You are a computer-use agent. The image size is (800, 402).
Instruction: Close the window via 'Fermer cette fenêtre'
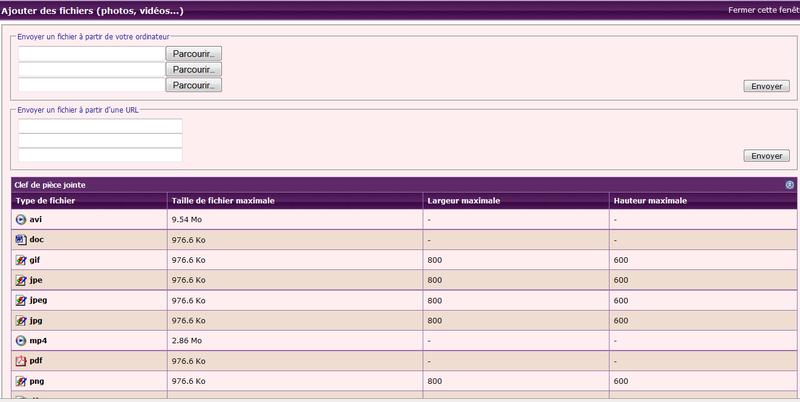(762, 11)
